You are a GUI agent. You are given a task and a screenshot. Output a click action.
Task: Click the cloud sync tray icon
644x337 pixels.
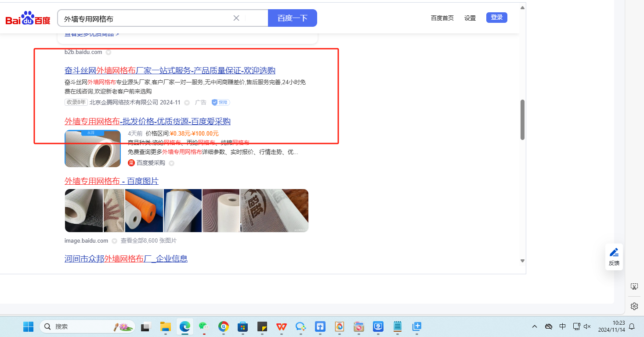(549, 326)
